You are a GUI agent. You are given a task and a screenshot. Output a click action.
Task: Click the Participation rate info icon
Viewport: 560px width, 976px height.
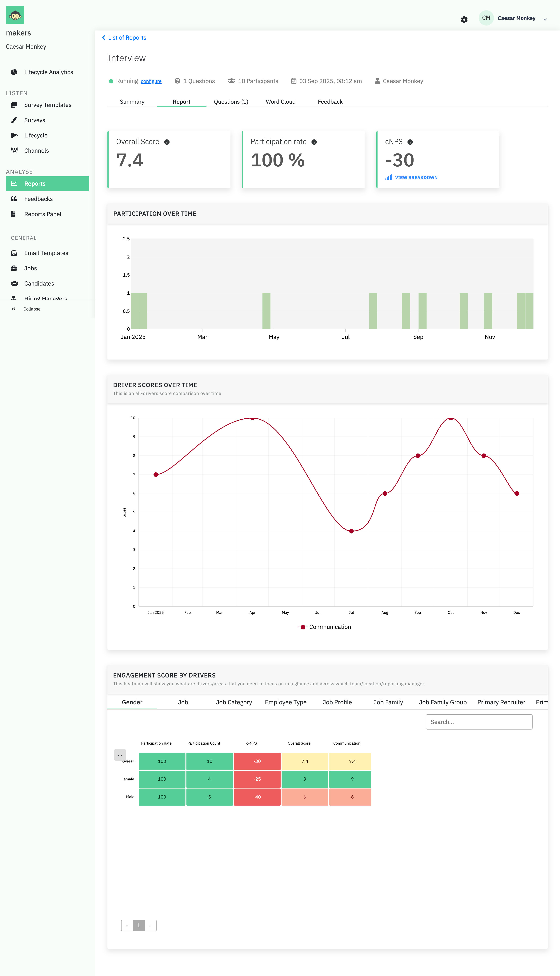click(x=314, y=142)
